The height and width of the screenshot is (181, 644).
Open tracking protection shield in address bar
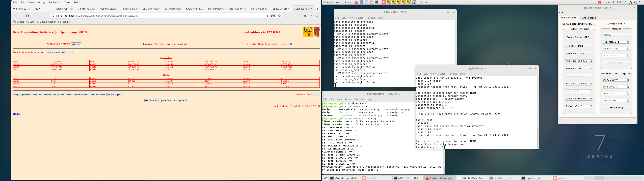(53, 16)
